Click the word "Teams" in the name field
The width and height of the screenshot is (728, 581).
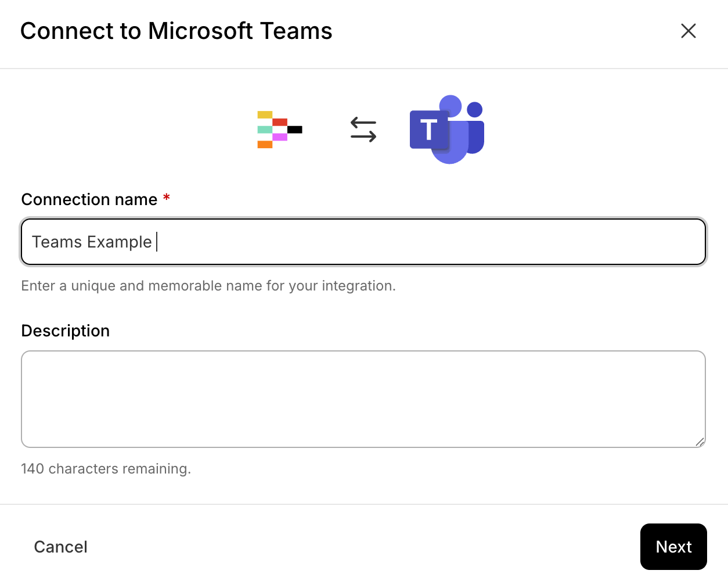click(57, 242)
